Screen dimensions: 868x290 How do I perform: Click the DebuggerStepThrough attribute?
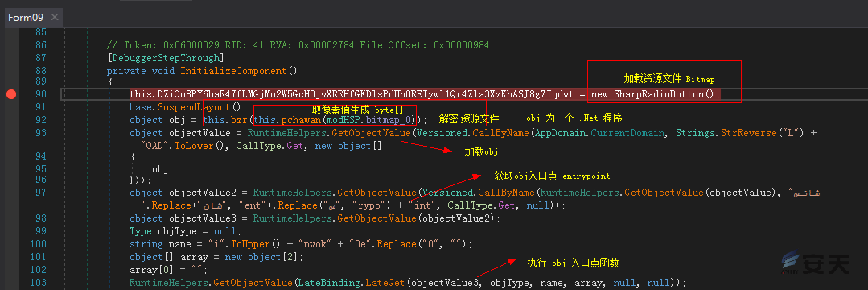point(167,58)
